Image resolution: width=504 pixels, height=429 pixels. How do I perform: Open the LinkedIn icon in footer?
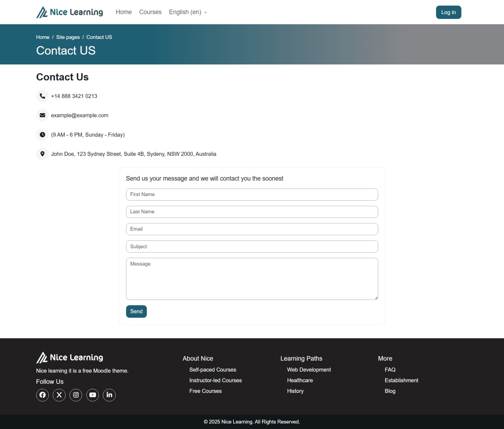tap(109, 395)
